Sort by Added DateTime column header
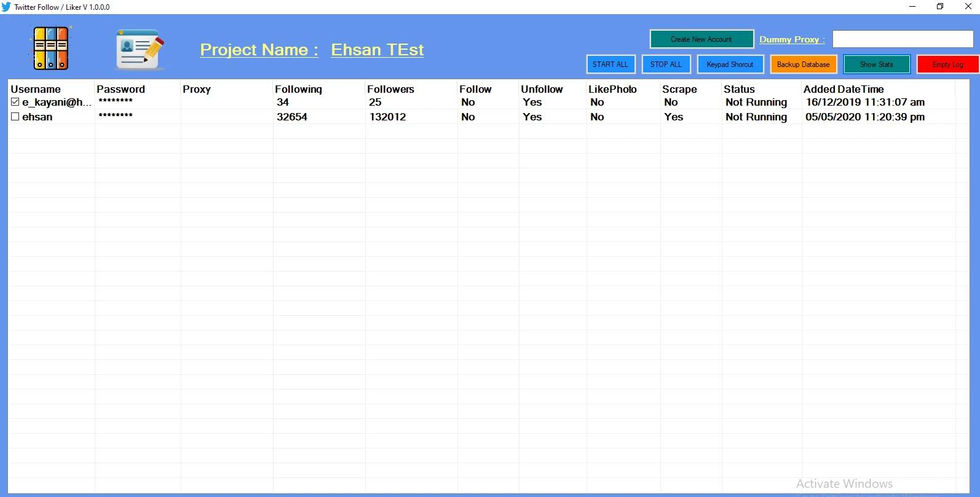The image size is (980, 497). 879,89
